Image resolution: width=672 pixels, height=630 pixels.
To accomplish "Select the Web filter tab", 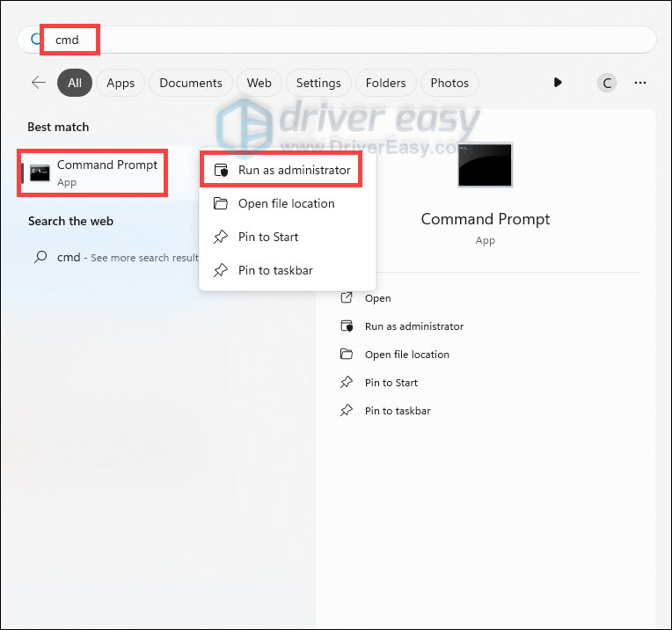I will [259, 83].
